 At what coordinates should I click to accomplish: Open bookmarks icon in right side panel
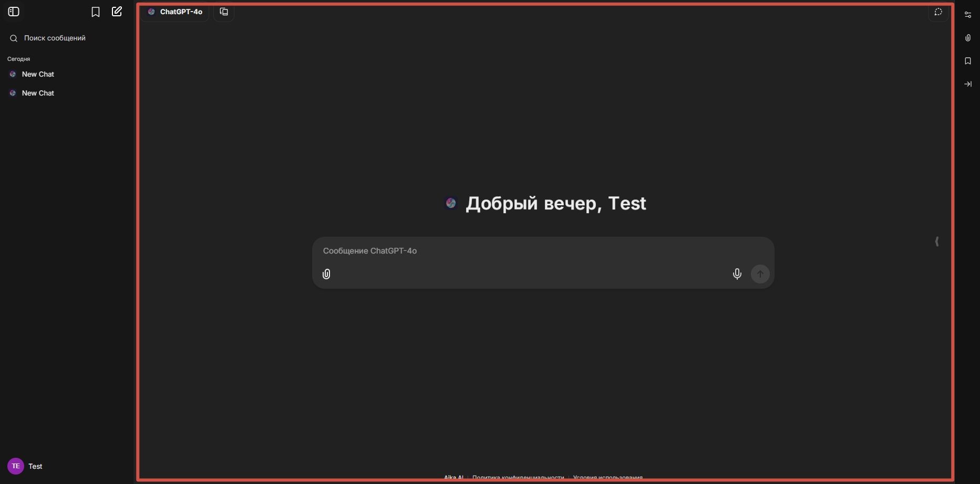[967, 61]
